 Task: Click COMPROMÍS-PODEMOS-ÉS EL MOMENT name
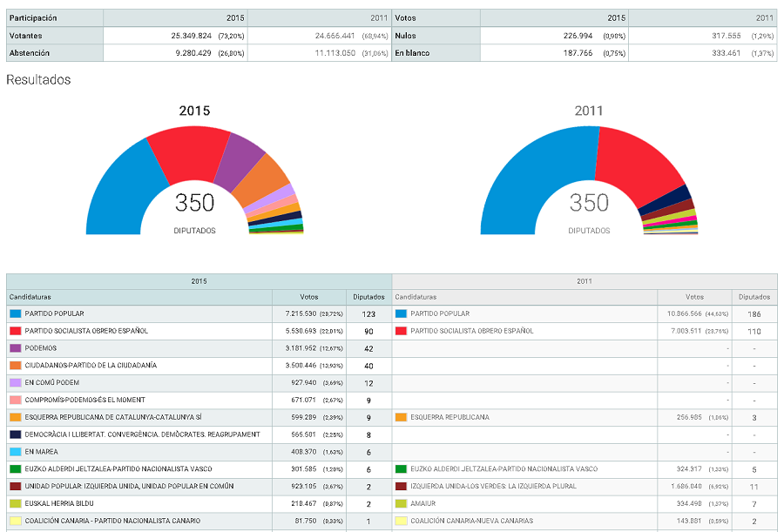(x=85, y=400)
